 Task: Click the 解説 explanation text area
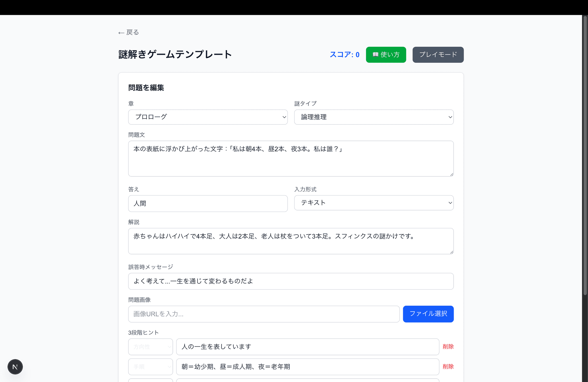pos(291,241)
